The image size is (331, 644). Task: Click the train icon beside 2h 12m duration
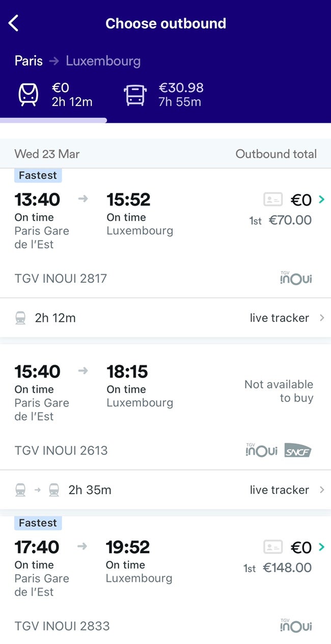tap(20, 317)
